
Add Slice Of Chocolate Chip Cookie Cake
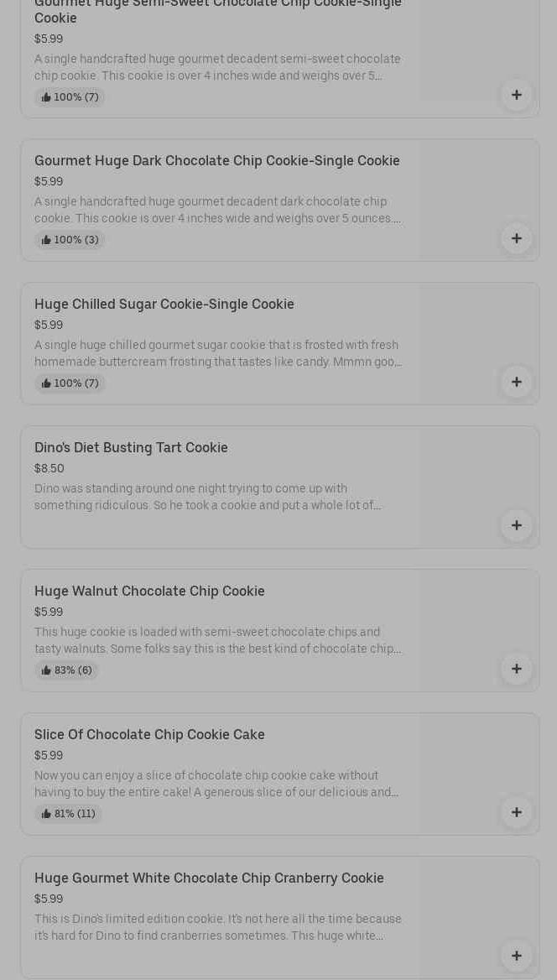(516, 812)
